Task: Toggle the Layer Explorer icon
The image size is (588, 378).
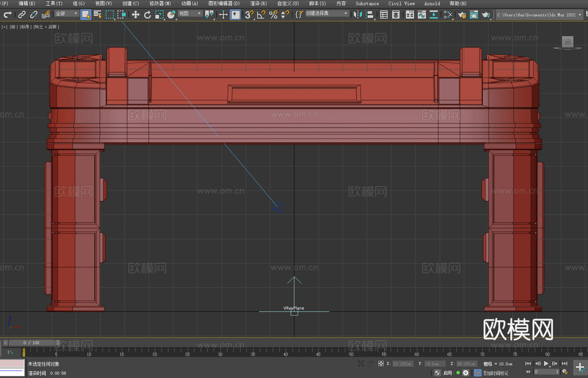Action: [x=396, y=14]
